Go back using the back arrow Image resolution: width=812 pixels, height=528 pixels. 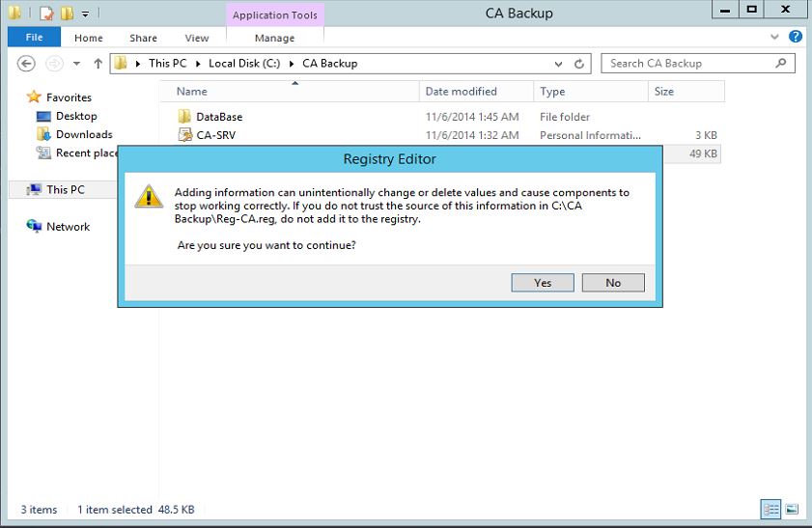[x=26, y=64]
